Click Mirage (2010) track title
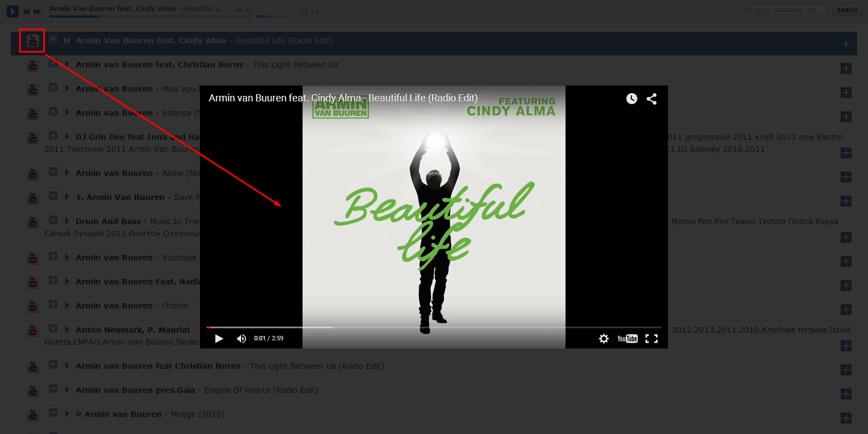The width and height of the screenshot is (868, 434). pyautogui.click(x=198, y=414)
